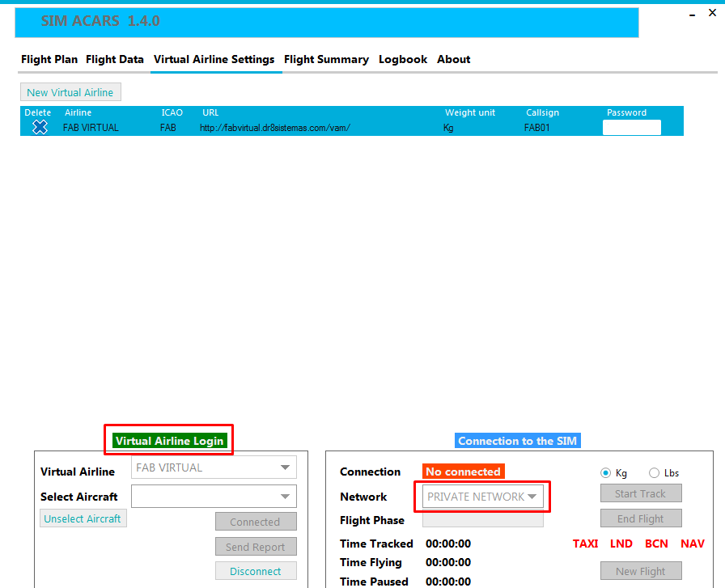Screen dimensions: 725x588
Task: Show the About tab
Action: point(453,59)
